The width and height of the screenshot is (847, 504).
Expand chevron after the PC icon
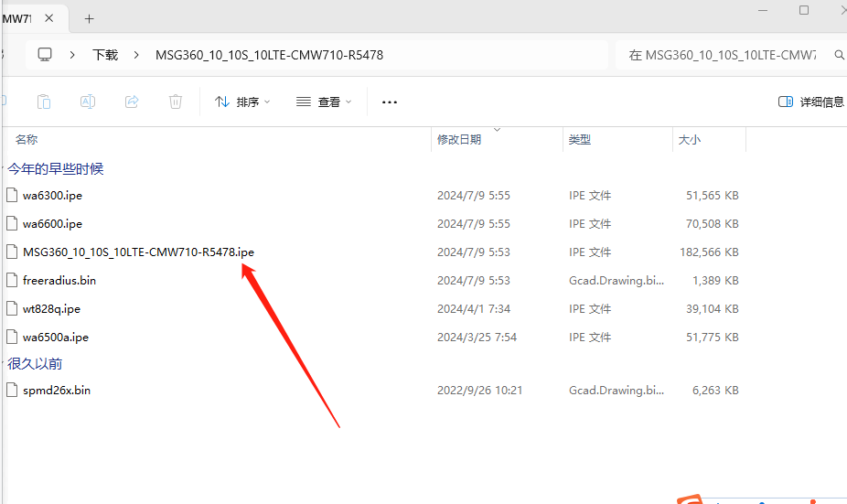(72, 55)
